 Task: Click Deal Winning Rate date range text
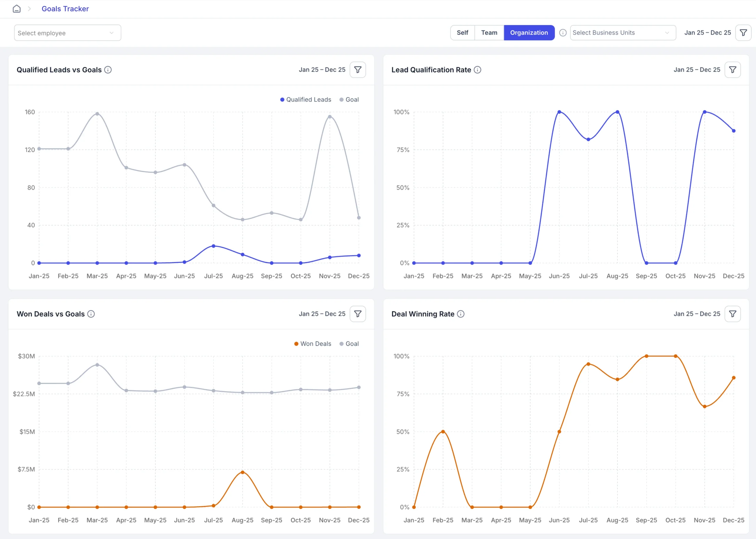(697, 314)
